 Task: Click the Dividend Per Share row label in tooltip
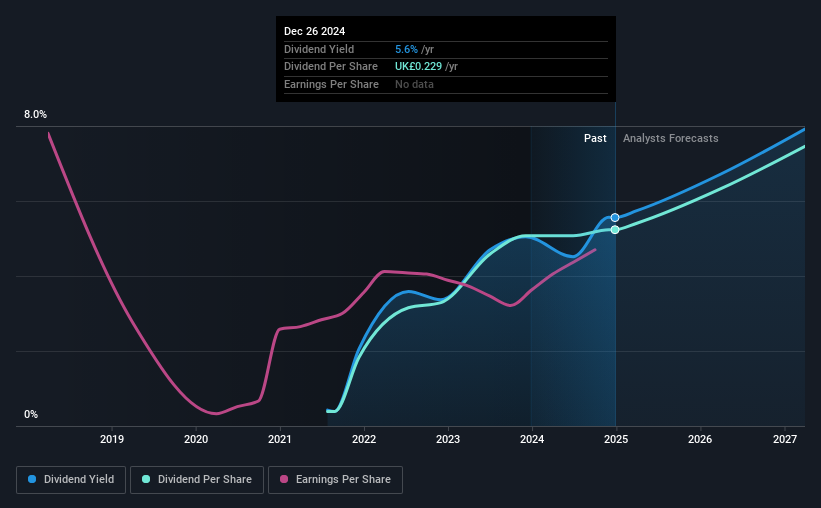[x=331, y=67]
